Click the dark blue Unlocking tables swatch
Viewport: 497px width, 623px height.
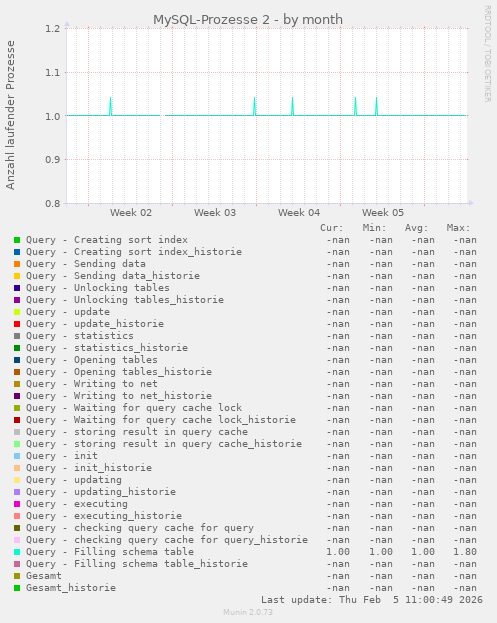17,288
